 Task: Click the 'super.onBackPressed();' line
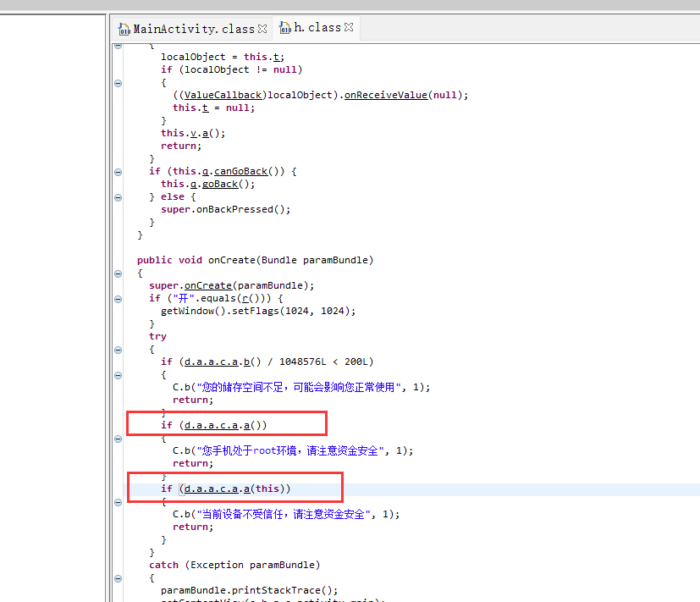[225, 209]
